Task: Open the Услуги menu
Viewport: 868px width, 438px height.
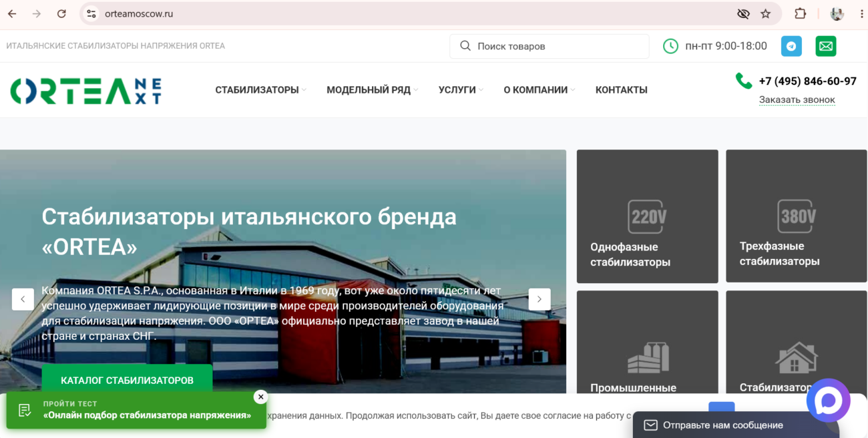Action: tap(457, 89)
